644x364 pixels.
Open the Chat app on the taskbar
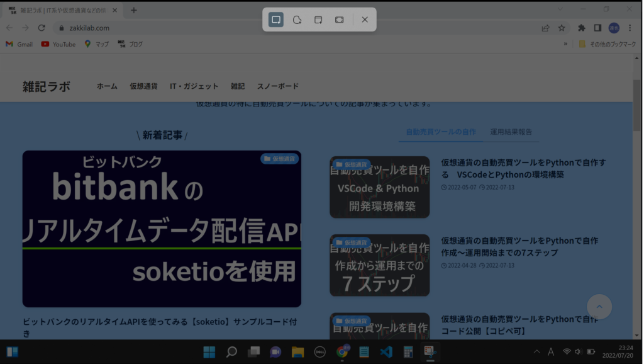[275, 352]
